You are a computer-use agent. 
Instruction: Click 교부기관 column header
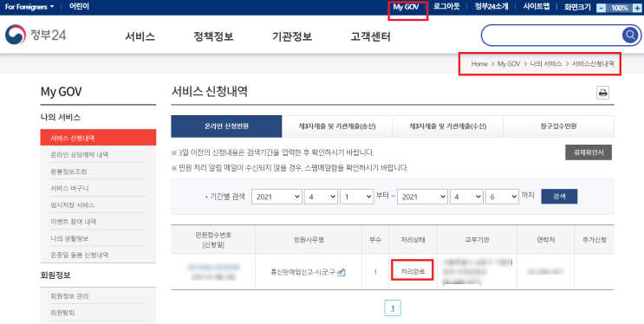coord(477,239)
